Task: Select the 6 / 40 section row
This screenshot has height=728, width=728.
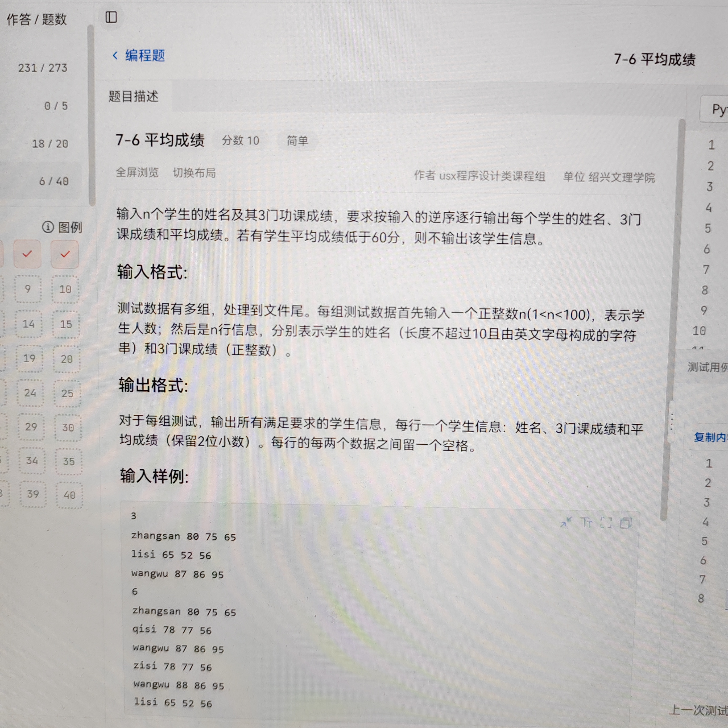Action: (x=41, y=181)
